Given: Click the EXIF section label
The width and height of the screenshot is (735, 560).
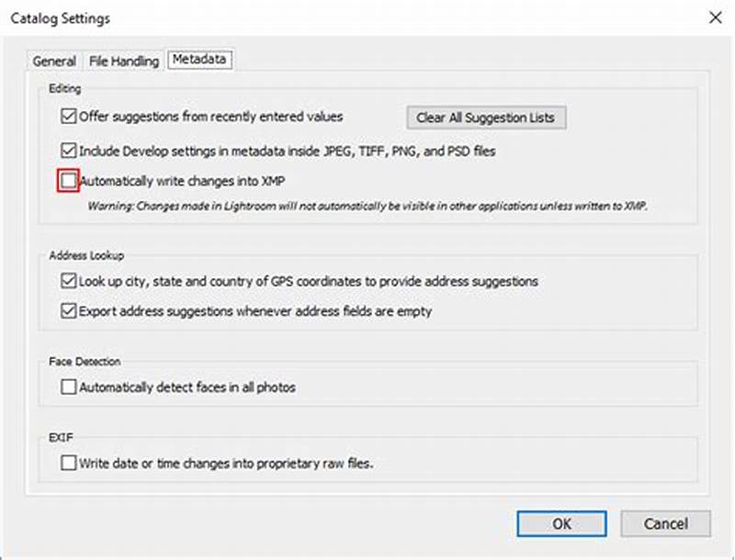Looking at the screenshot, I should [x=59, y=439].
